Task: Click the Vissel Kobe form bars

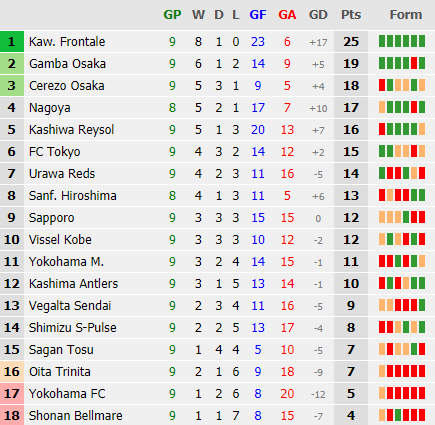Action: pos(402,239)
